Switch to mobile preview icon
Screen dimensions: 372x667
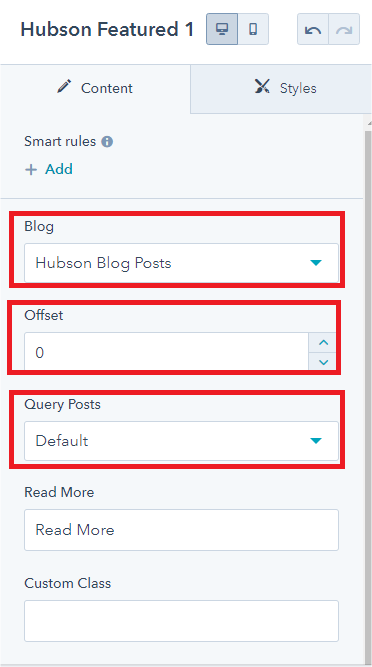(253, 29)
